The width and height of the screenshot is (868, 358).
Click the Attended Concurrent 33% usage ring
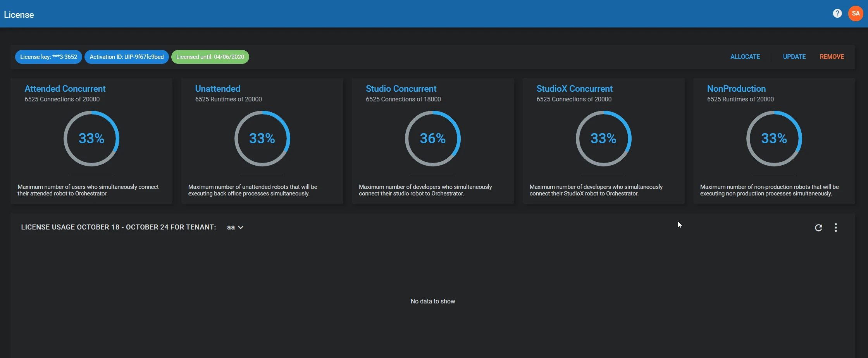(x=91, y=139)
